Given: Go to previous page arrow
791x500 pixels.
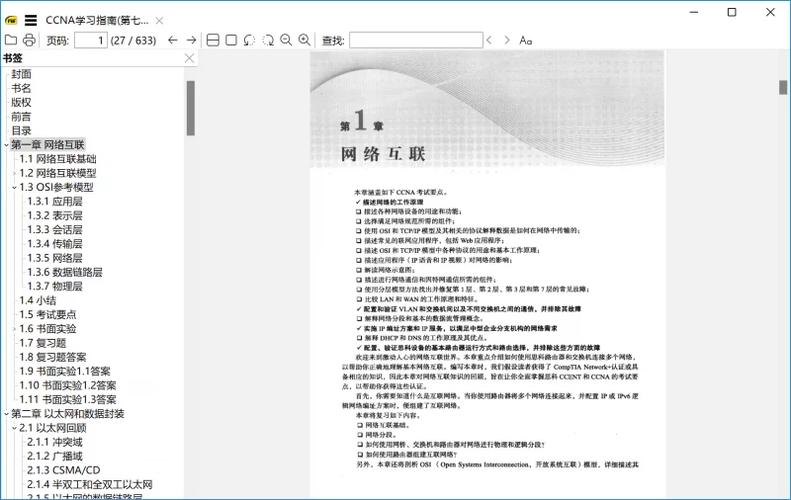Looking at the screenshot, I should pos(173,40).
